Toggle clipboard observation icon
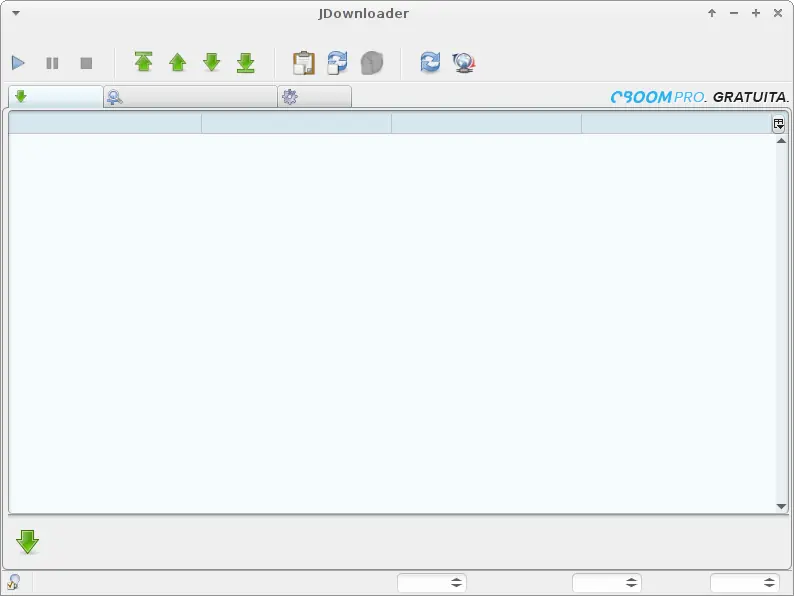 point(304,63)
